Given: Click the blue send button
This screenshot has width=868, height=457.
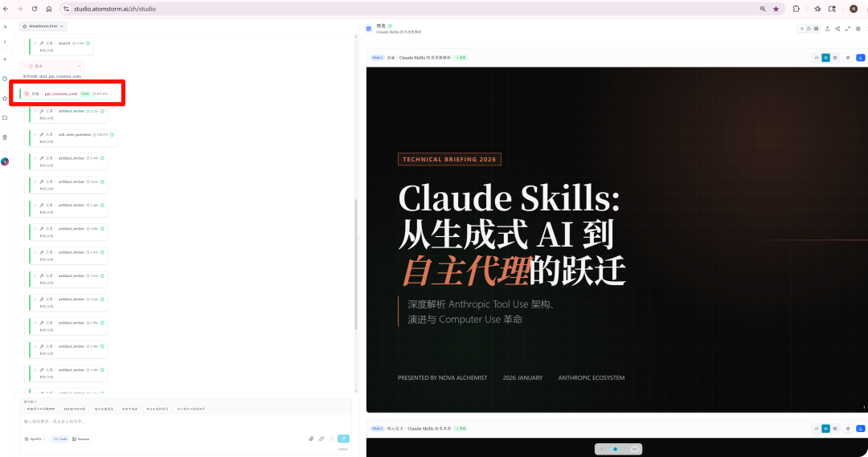Looking at the screenshot, I should click(343, 439).
